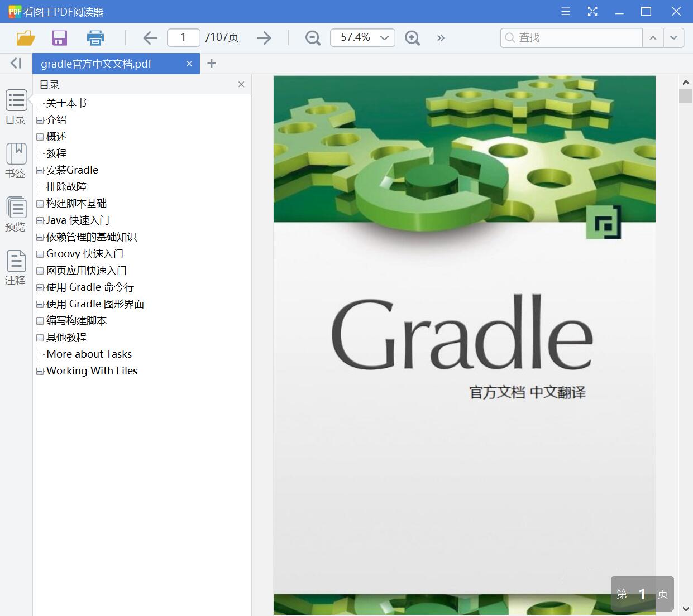Click the 查找 search field

[571, 37]
